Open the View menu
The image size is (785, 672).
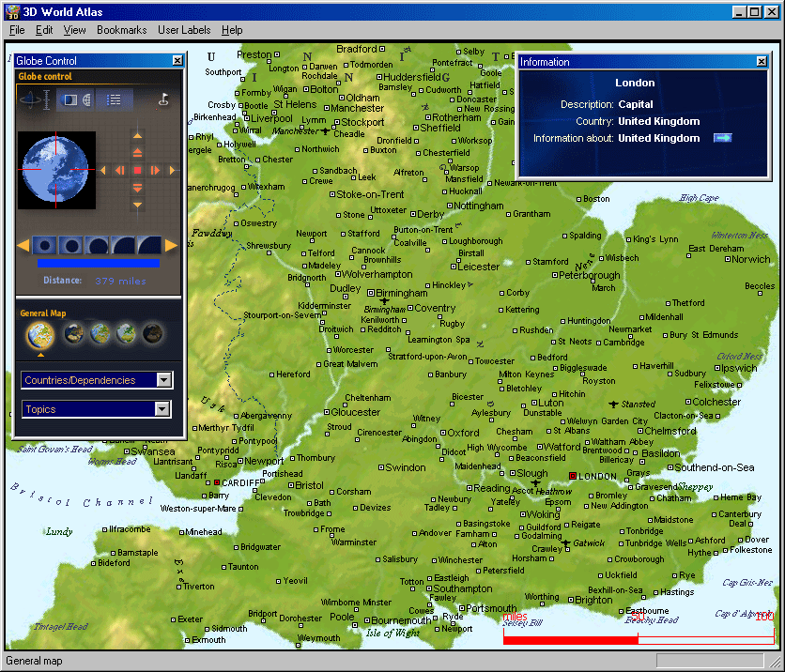[x=74, y=30]
